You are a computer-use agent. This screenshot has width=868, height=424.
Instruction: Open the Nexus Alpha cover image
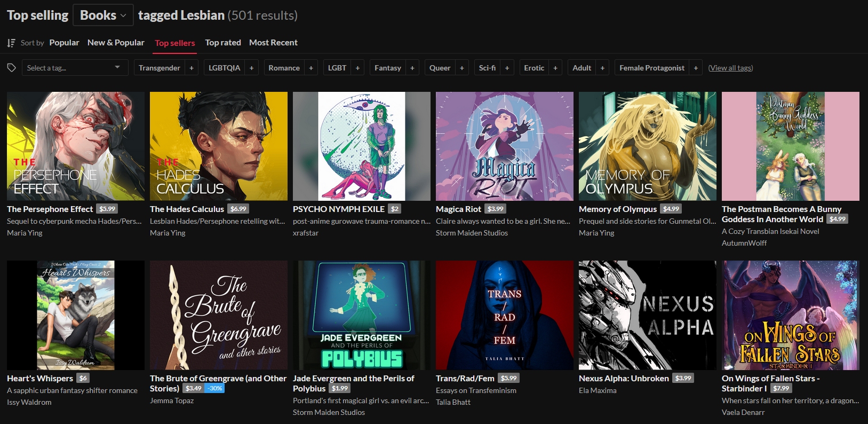coord(647,315)
